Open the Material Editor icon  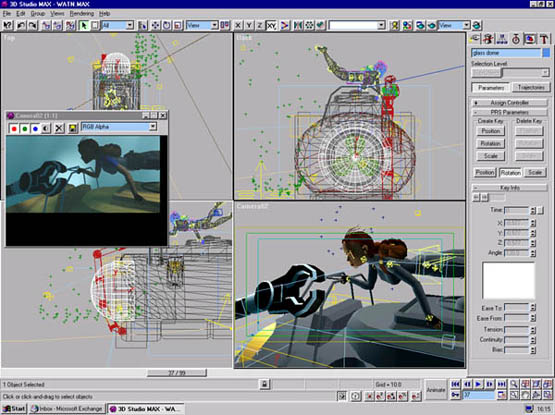click(x=407, y=25)
